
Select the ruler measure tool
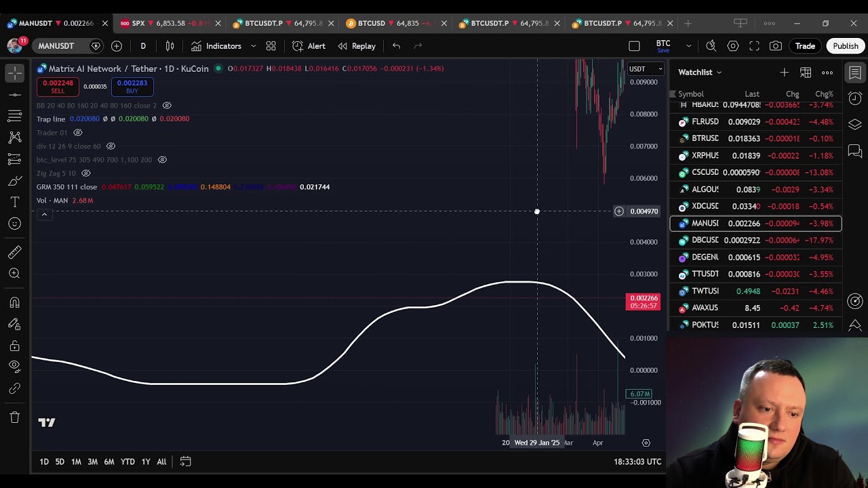pyautogui.click(x=15, y=252)
